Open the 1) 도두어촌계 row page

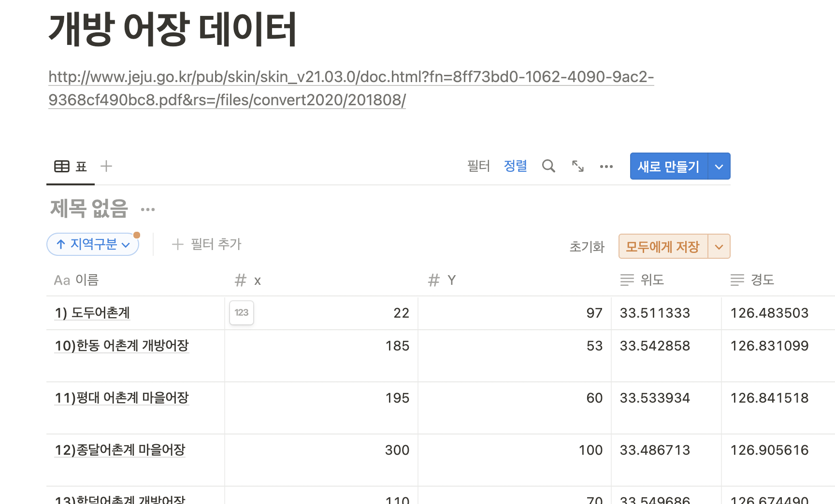point(92,313)
